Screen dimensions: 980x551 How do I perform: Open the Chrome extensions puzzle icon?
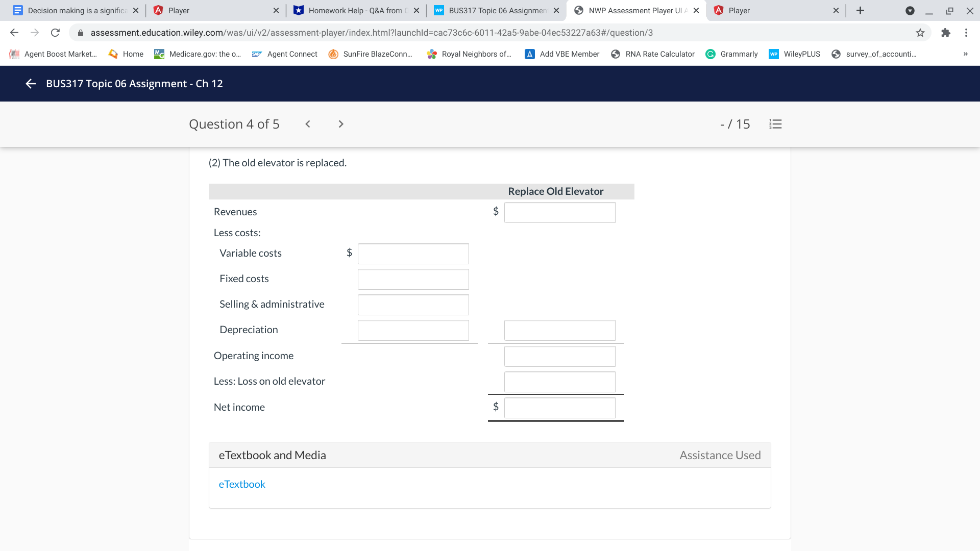[x=946, y=33]
